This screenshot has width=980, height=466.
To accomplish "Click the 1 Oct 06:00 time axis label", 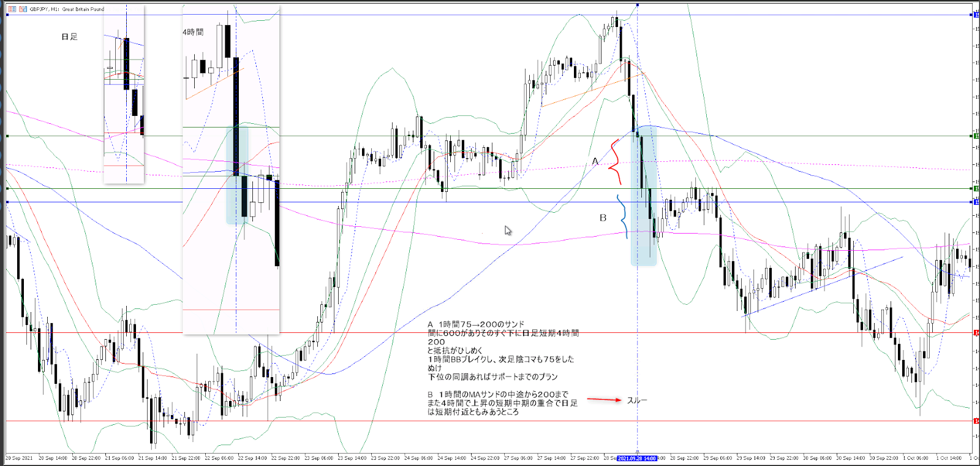I will coord(917,458).
